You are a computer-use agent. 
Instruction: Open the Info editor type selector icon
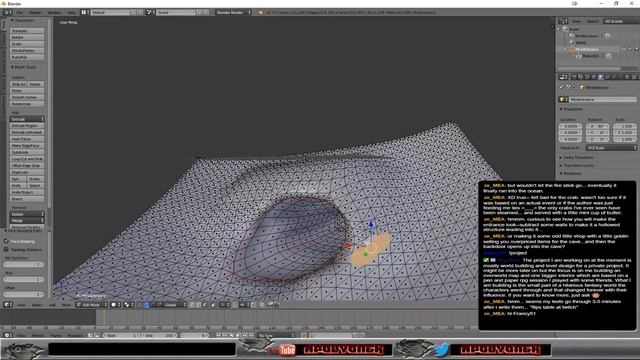point(8,12)
